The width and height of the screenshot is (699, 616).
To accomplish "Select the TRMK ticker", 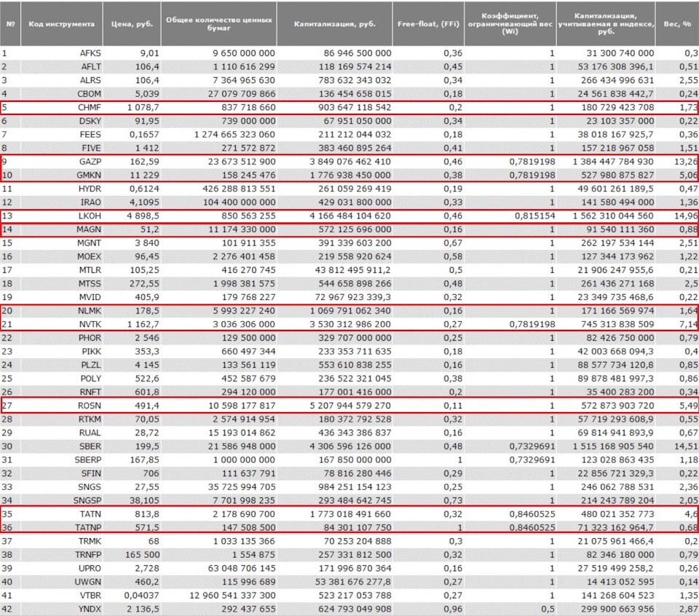I will [x=90, y=542].
